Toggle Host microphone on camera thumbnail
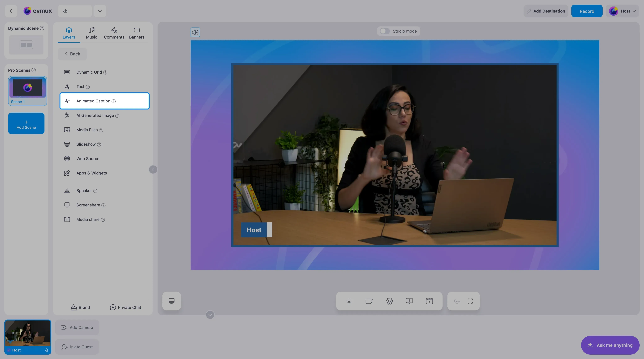This screenshot has height=359, width=644. pyautogui.click(x=47, y=350)
